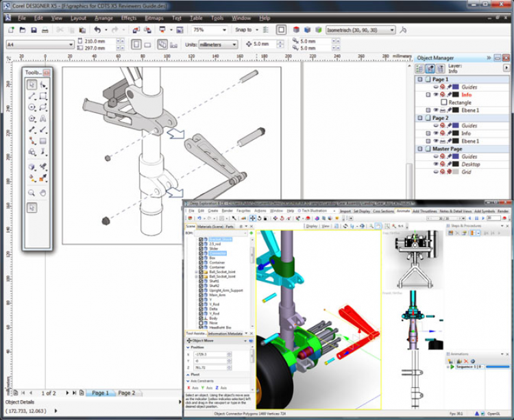Uncheck the Main_Arm checkbox in Scene tree
The width and height of the screenshot is (514, 420).
pos(201,295)
